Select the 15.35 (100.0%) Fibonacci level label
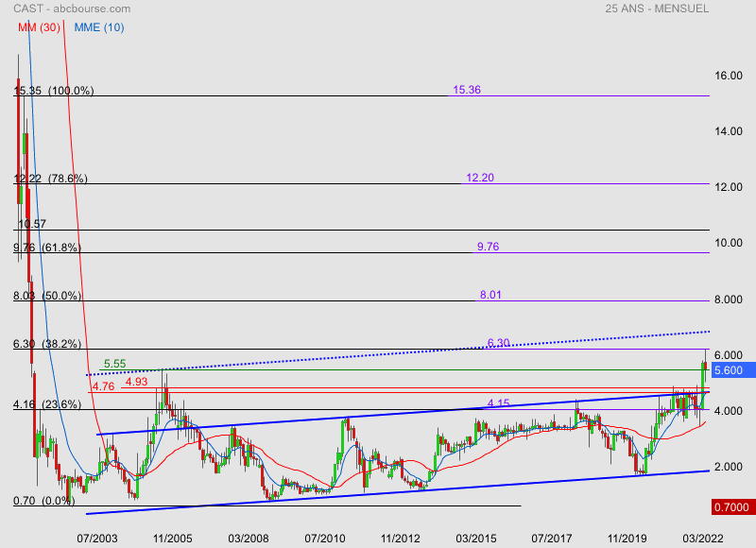 point(53,92)
